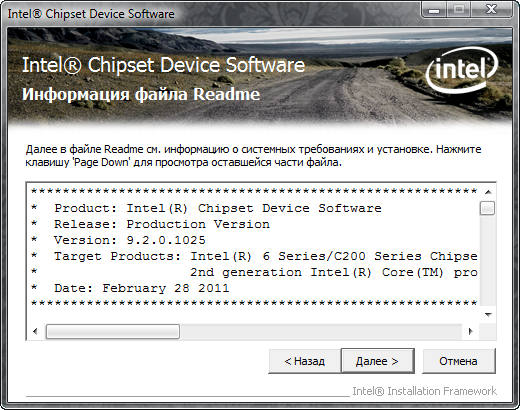The width and height of the screenshot is (520, 410).
Task: Click the readme's scroll right arrow
Action: [x=470, y=331]
